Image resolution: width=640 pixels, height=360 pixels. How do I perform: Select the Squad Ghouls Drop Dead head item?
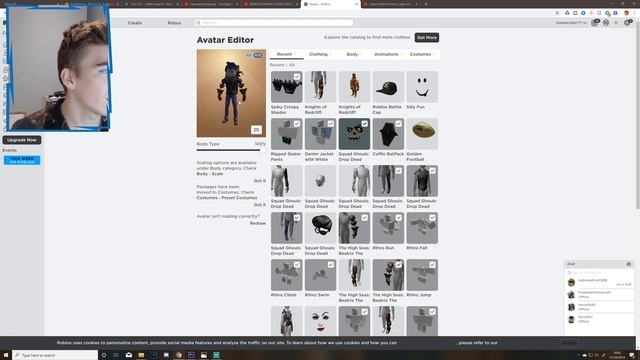click(x=320, y=181)
